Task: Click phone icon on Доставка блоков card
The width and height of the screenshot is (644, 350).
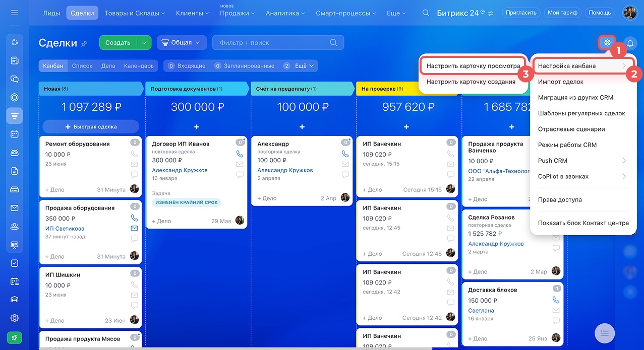Action: 556,300
